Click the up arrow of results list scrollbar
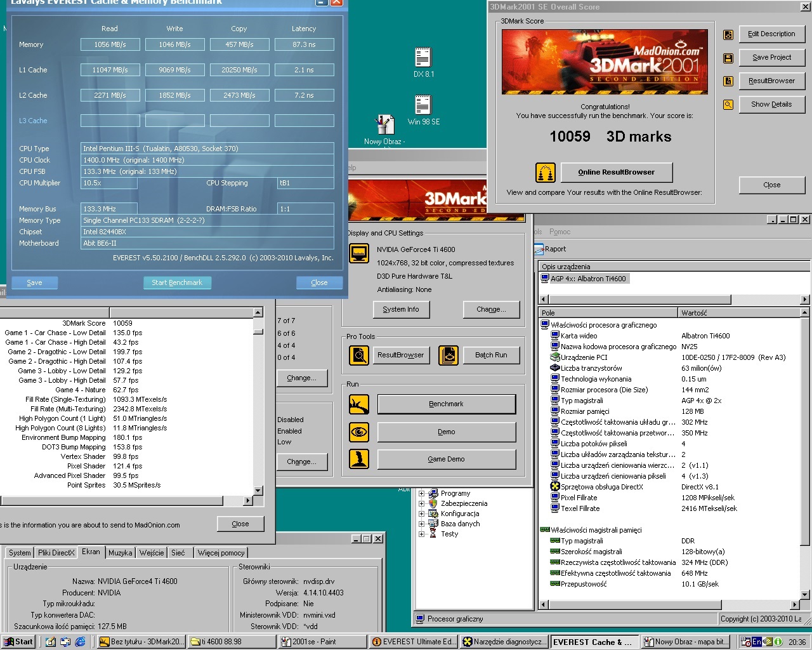 pos(258,312)
